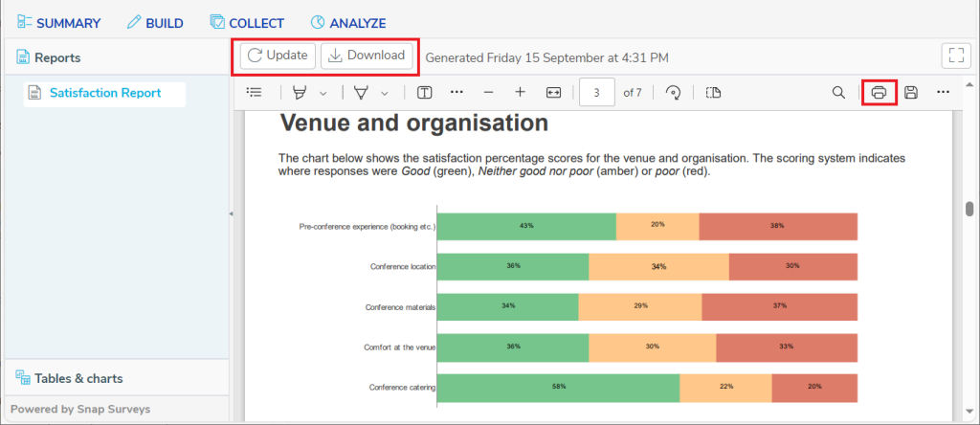Click the outer scrollbar down arrow
Screen dimensions: 980x425
(x=969, y=411)
